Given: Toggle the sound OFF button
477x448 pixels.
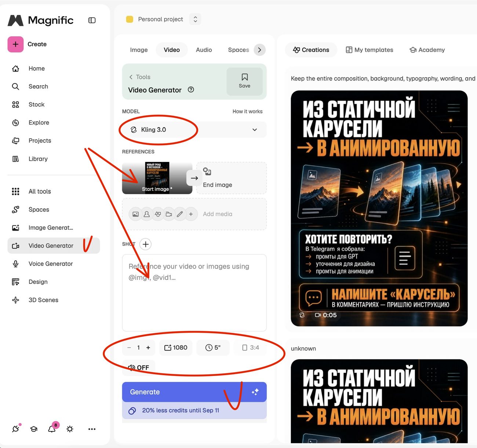Looking at the screenshot, I should point(138,368).
